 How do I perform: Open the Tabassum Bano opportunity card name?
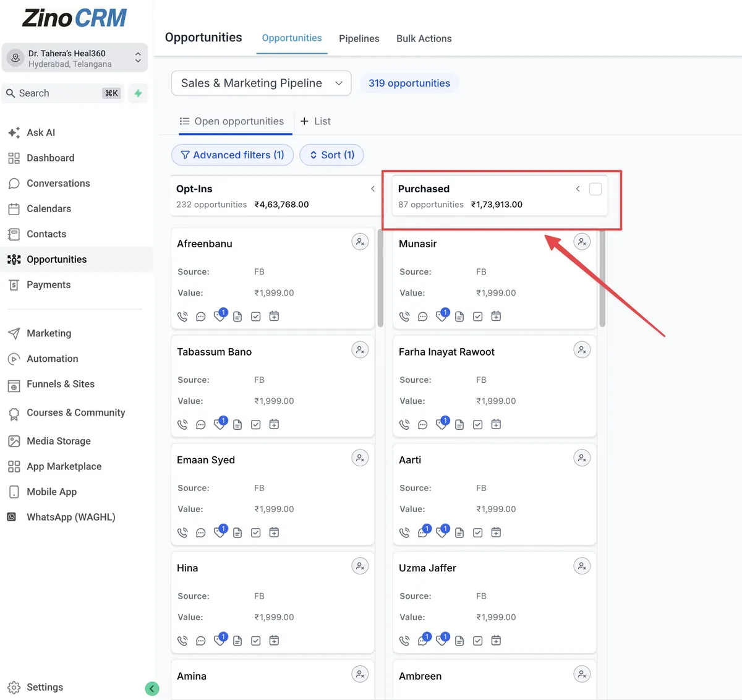pos(214,352)
